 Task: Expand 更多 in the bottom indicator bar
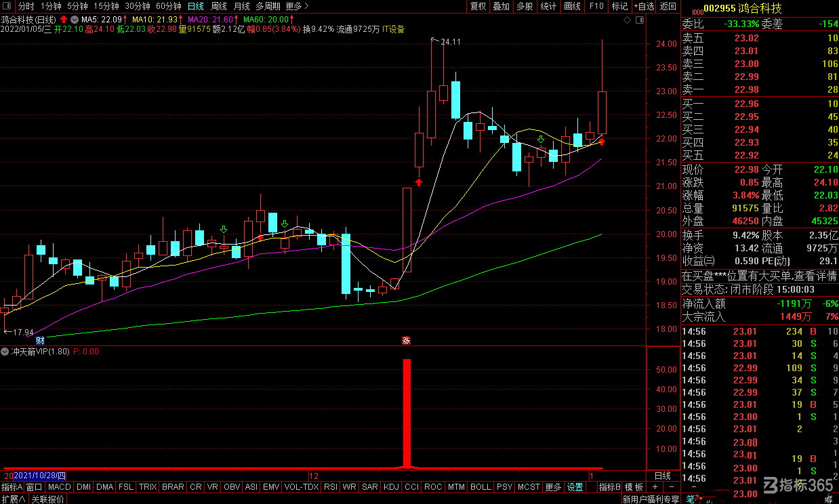pos(553,487)
